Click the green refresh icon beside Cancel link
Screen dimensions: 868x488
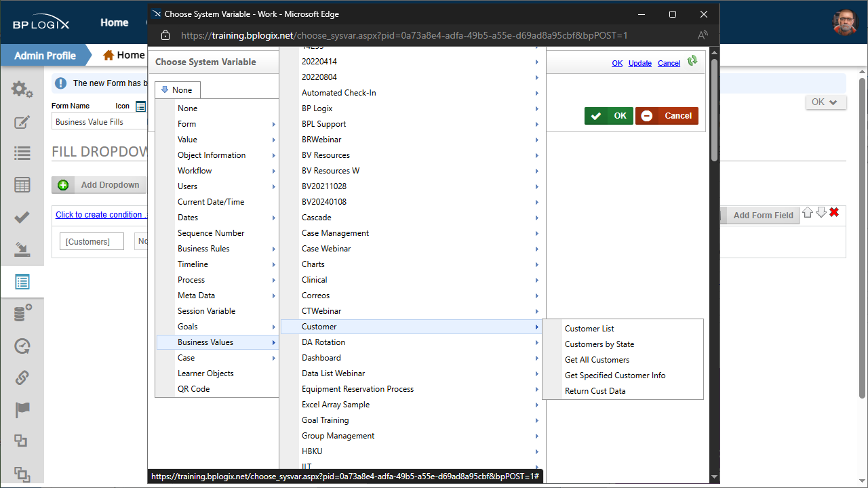pyautogui.click(x=692, y=61)
